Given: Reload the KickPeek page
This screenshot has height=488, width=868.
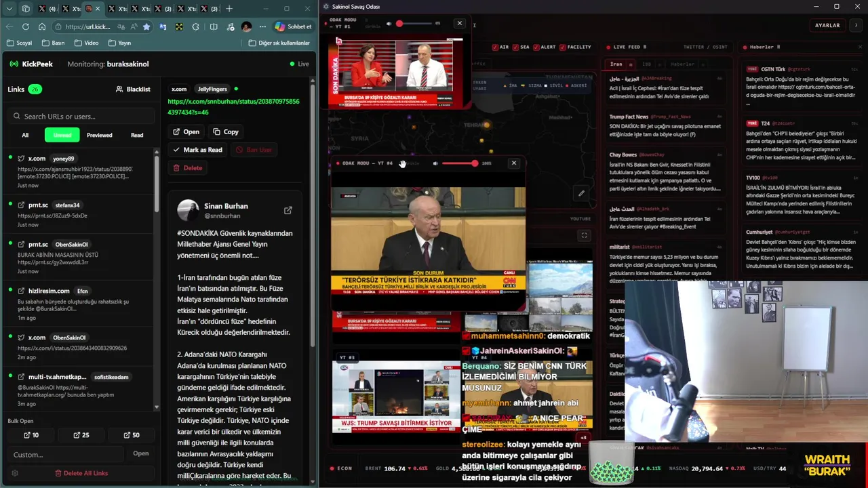Looking at the screenshot, I should pos(26,26).
